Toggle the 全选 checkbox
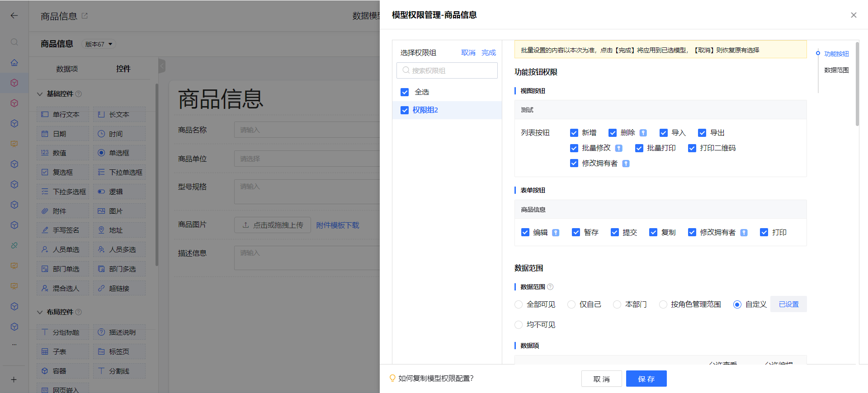The image size is (868, 393). coord(405,92)
